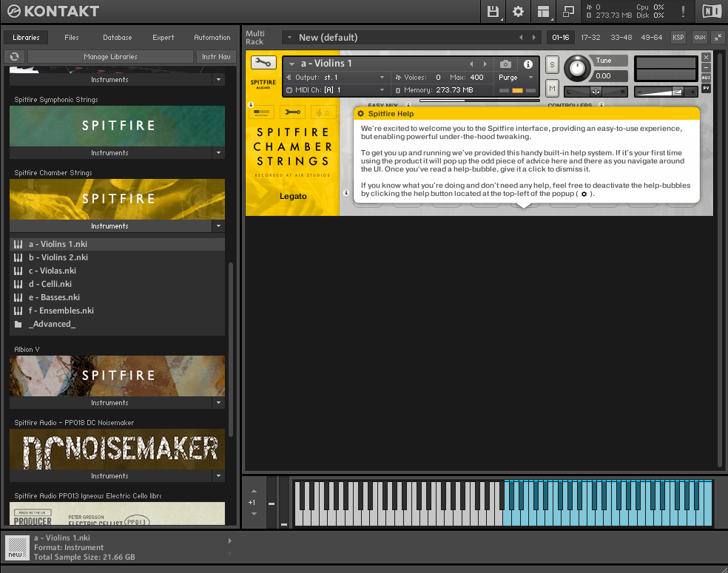Click the pan slider L-R
This screenshot has width=728, height=573.
[596, 92]
